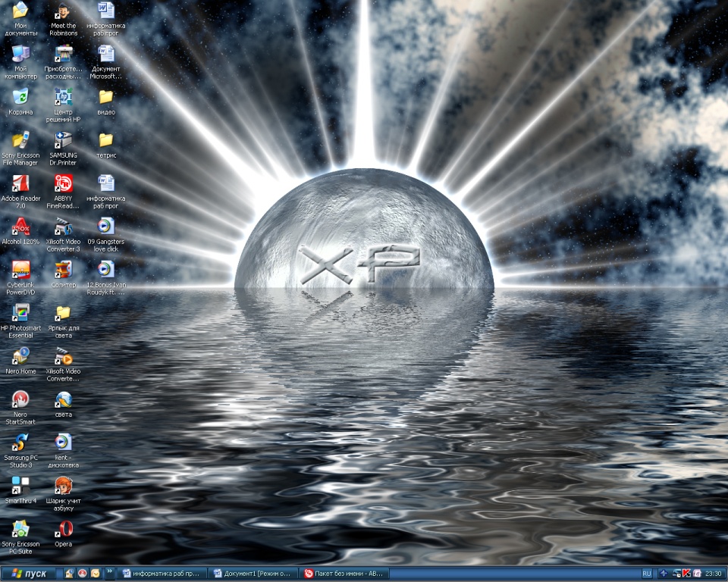Open SAMSUNG Dr.Printer shortcut

(64, 149)
